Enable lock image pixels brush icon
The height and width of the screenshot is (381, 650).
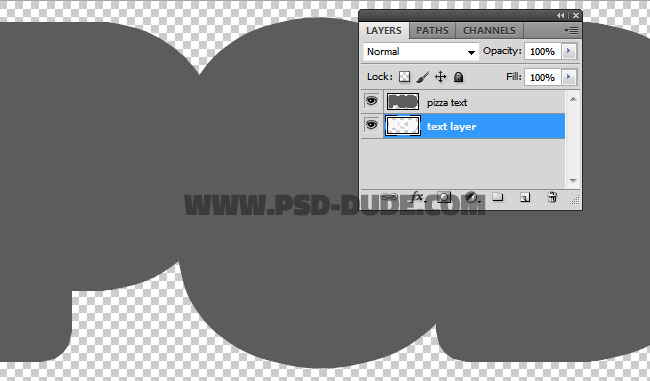click(422, 77)
